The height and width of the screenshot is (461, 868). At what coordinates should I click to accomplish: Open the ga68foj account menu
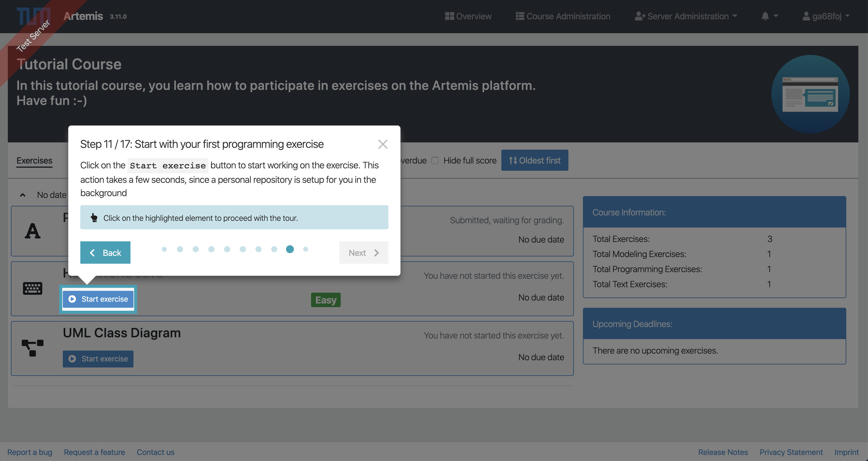826,16
